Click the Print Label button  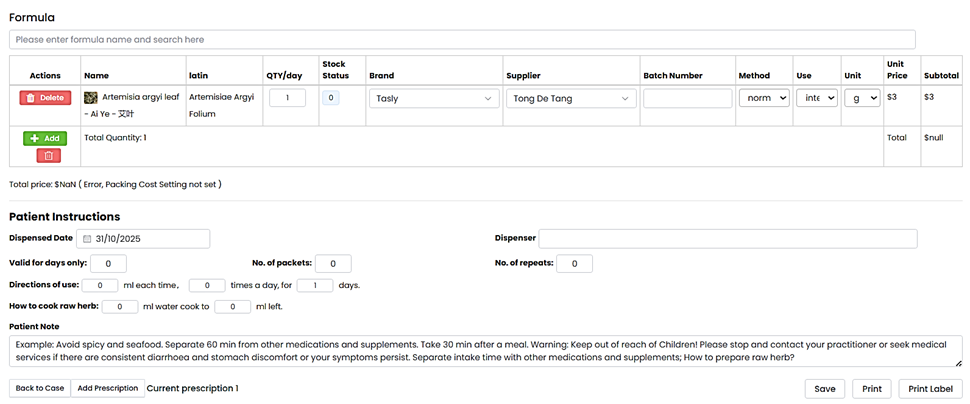[x=929, y=389]
